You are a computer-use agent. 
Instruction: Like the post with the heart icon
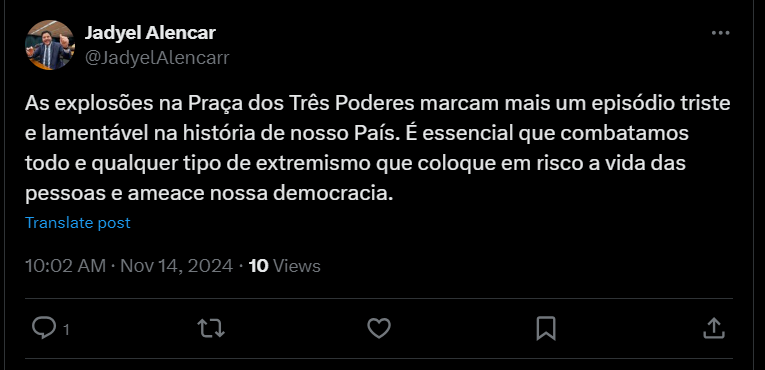(x=379, y=328)
